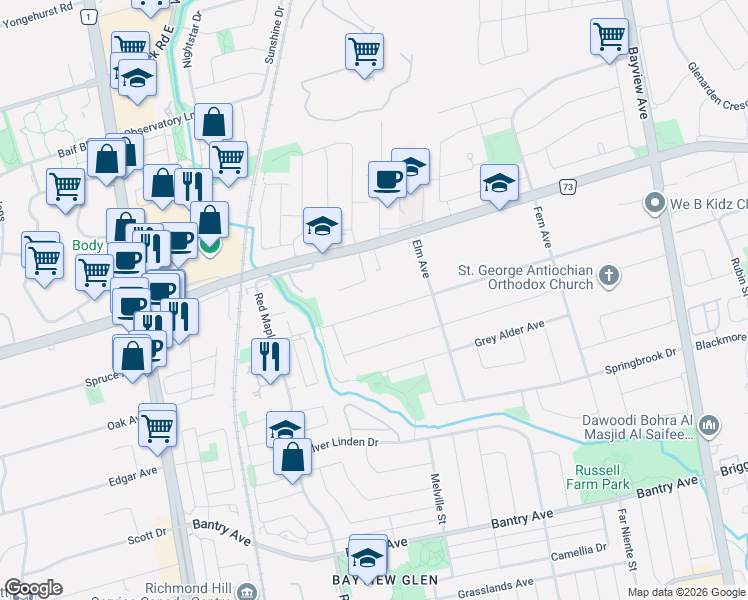Image resolution: width=748 pixels, height=600 pixels.
Task: Click the Richmond Hill label text
Action: pyautogui.click(x=188, y=588)
